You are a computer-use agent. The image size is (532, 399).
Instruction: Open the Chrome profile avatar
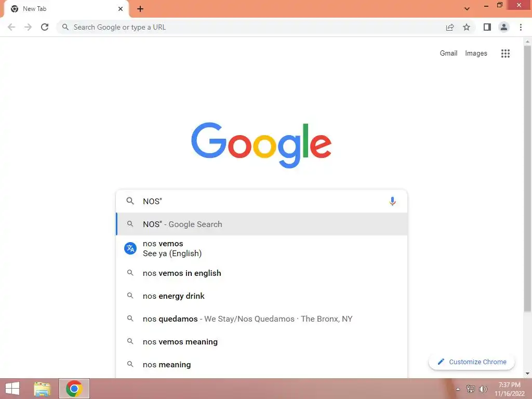tap(504, 27)
